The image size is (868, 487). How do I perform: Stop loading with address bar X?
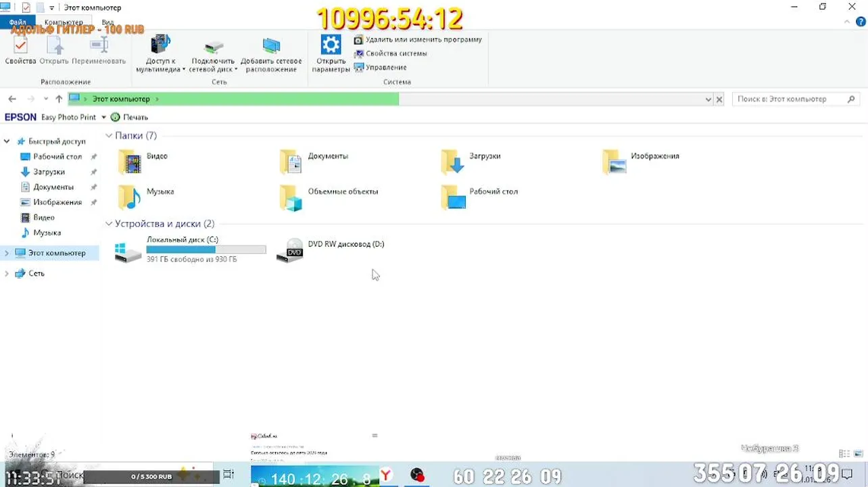[x=719, y=99]
